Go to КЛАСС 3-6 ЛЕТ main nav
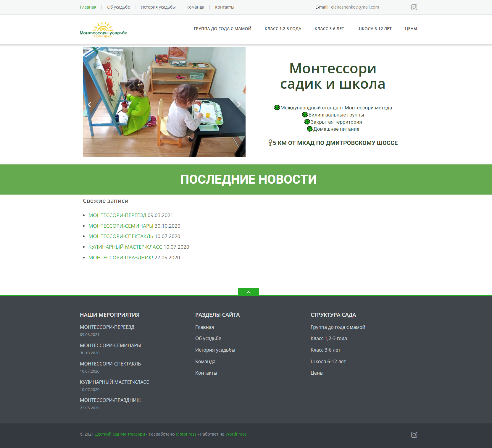492x448 pixels. coord(329,29)
